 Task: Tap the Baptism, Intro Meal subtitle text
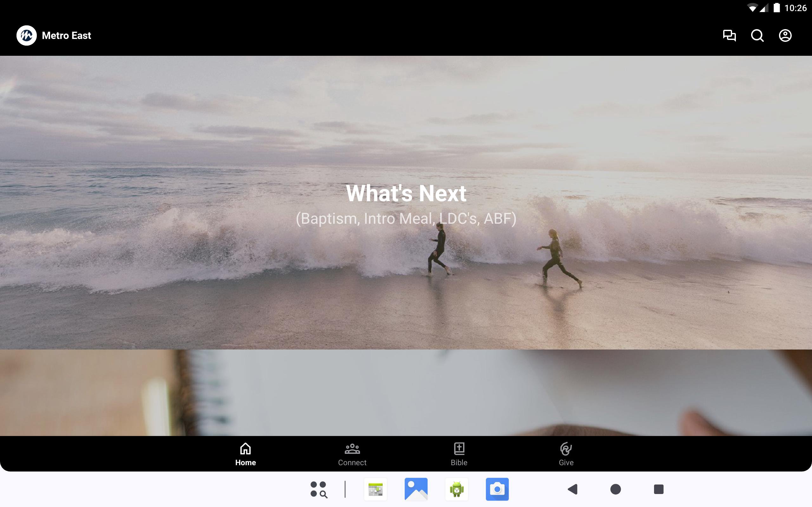pyautogui.click(x=406, y=219)
